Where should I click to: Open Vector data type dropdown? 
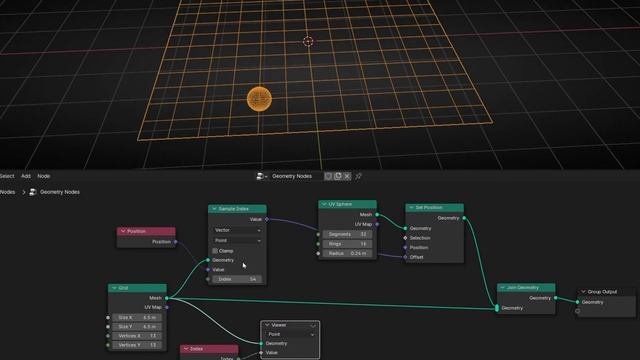[x=237, y=230]
